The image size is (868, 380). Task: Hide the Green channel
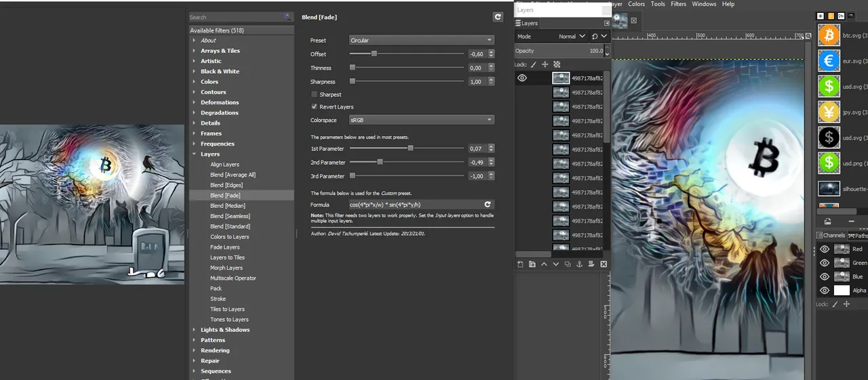pos(825,263)
